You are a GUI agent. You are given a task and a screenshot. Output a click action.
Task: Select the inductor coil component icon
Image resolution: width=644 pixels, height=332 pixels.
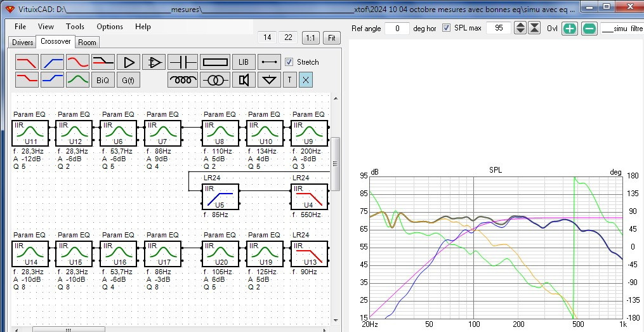183,80
